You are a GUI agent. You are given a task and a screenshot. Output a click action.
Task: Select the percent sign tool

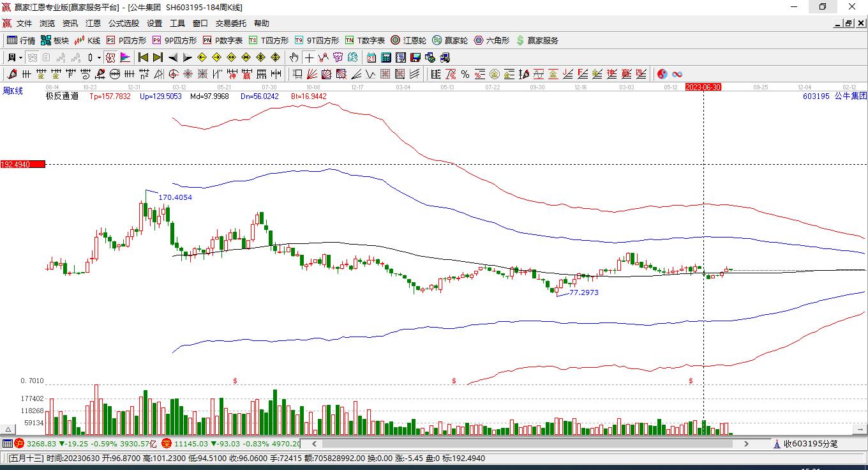click(465, 74)
